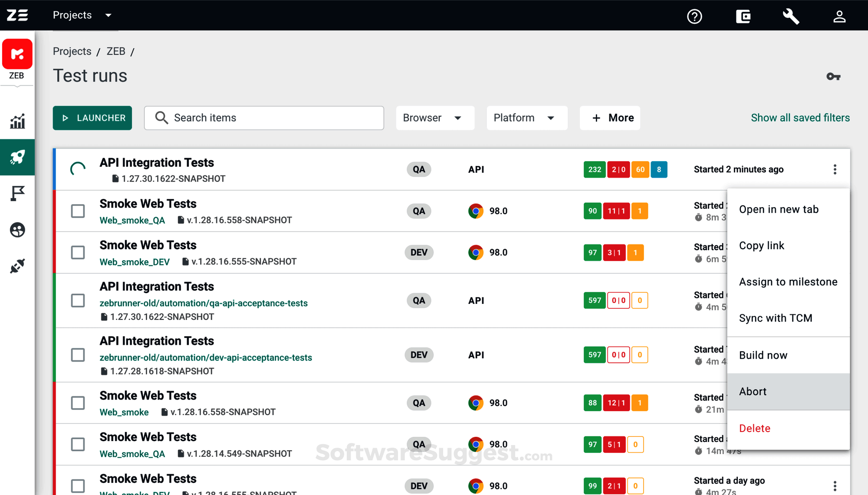Select the checkbox beside Web_smoke_DEV run
The height and width of the screenshot is (495, 868).
[x=78, y=252]
